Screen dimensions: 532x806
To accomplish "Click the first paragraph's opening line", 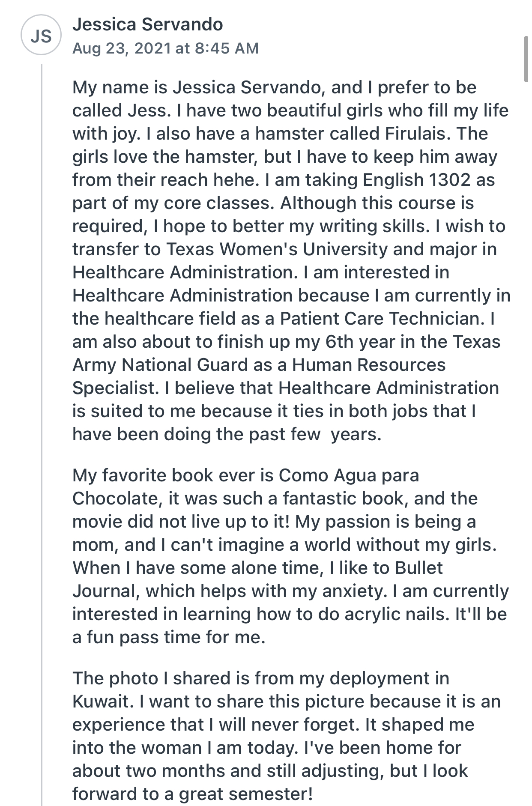I will tap(274, 87).
